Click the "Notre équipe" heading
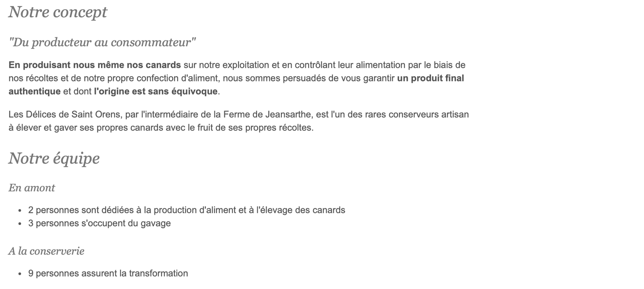Screen dimensions: 644x289 [54, 158]
